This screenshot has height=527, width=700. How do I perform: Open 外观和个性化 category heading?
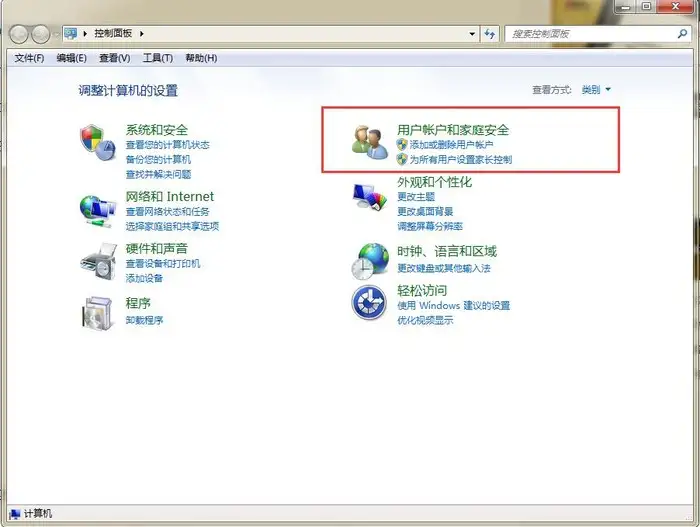click(x=434, y=182)
